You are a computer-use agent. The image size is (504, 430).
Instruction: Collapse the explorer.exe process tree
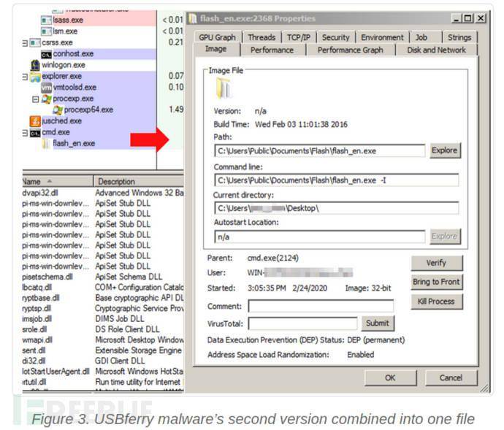click(25, 76)
